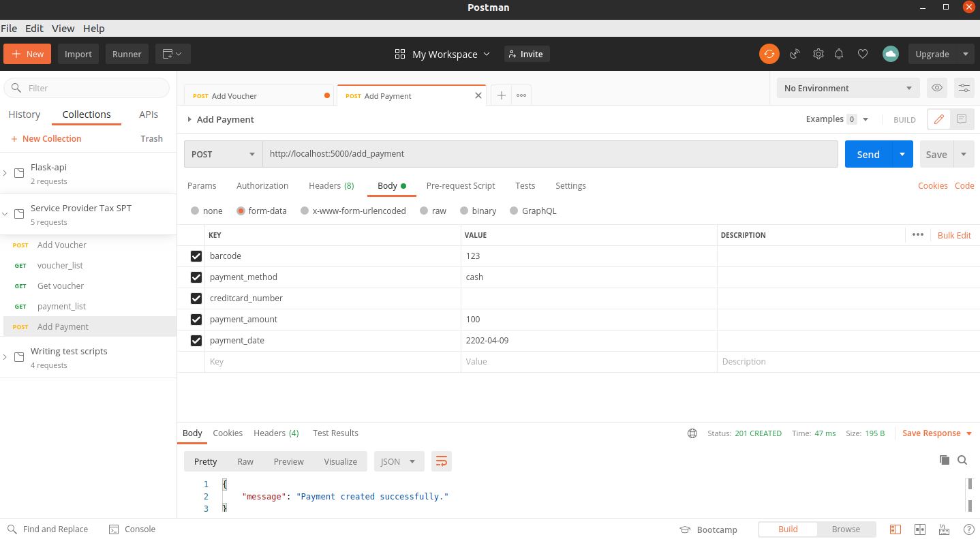The image size is (980, 539).
Task: Open the Save button dropdown arrow
Action: pyautogui.click(x=964, y=154)
